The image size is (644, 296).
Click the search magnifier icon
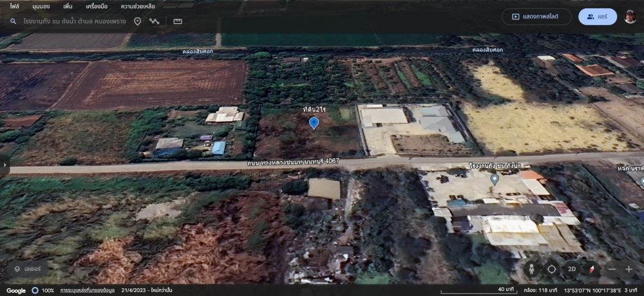tap(13, 21)
